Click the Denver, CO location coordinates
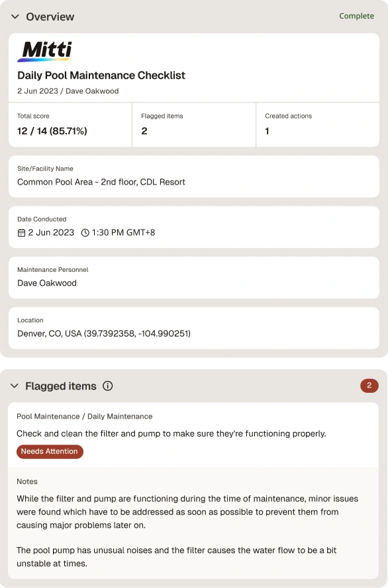388x588 pixels. click(x=104, y=334)
